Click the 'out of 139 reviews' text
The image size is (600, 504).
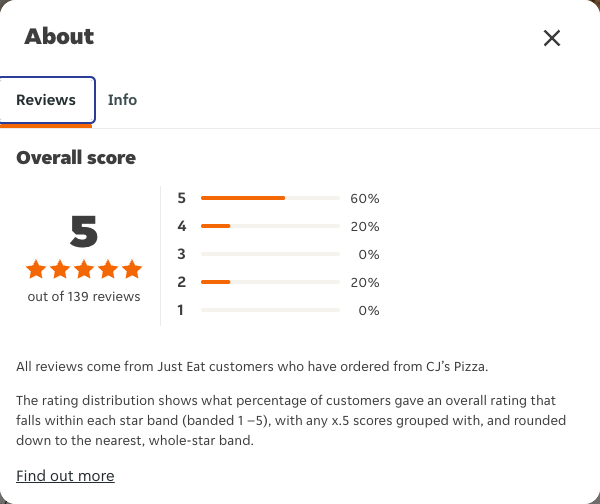84,297
